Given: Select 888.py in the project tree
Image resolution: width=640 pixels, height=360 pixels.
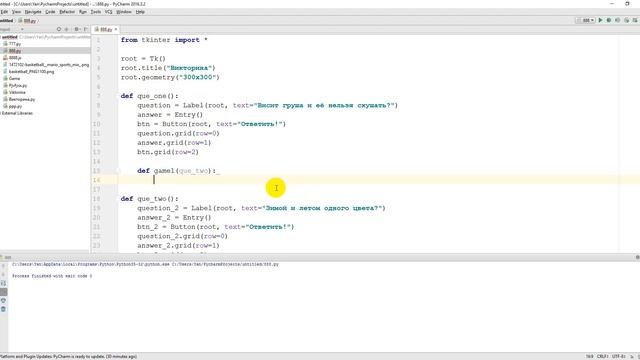Looking at the screenshot, I should point(15,51).
